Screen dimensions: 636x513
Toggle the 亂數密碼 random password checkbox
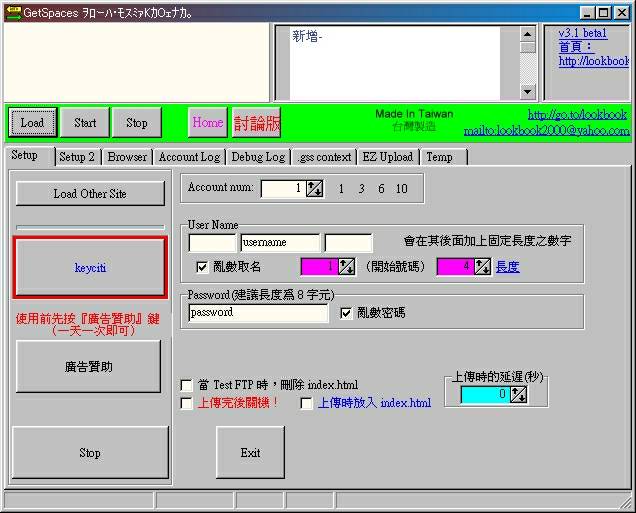[346, 313]
